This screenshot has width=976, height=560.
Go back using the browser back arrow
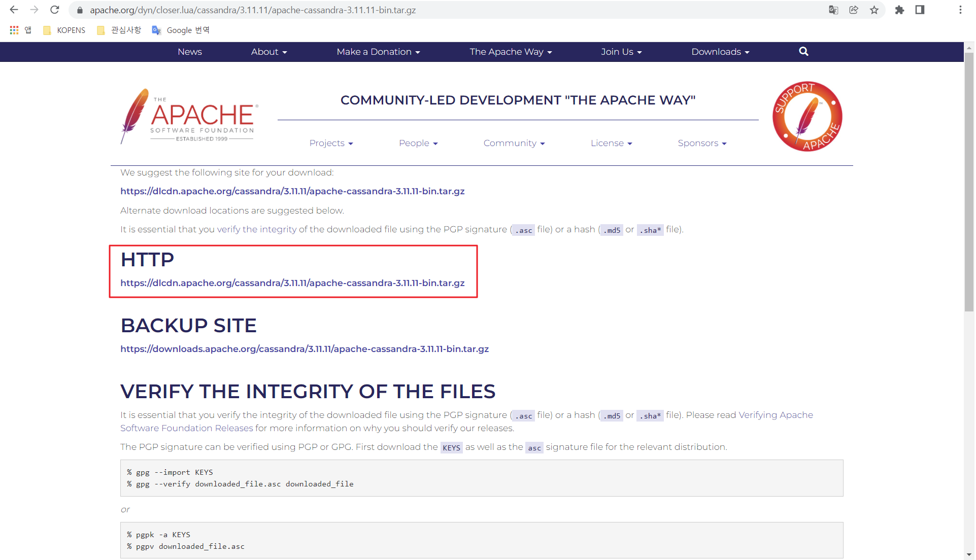pos(14,10)
